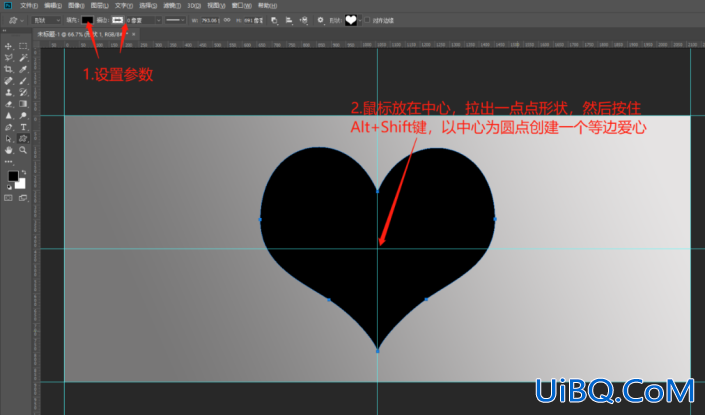Toggle Quick Mask mode
This screenshot has height=415, width=705.
pyautogui.click(x=8, y=198)
